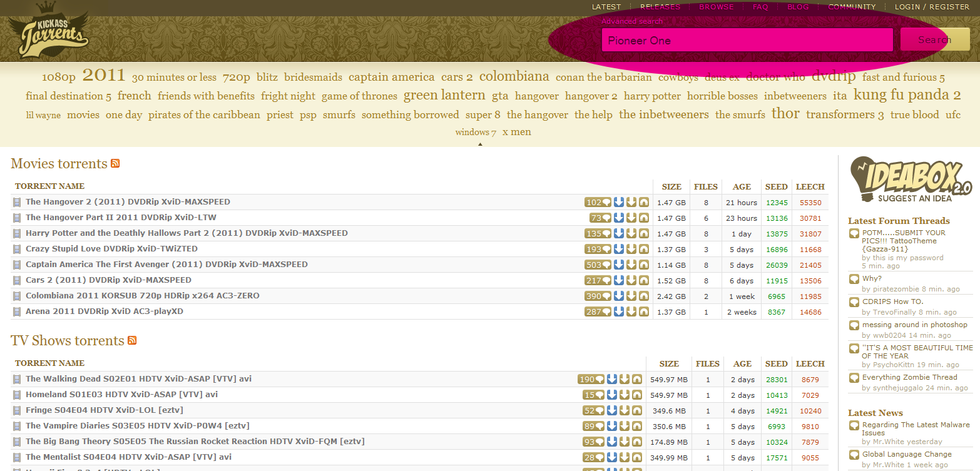This screenshot has height=471, width=980.
Task: Open the Ideabox 2.0 suggest an idea banner
Action: click(x=910, y=180)
